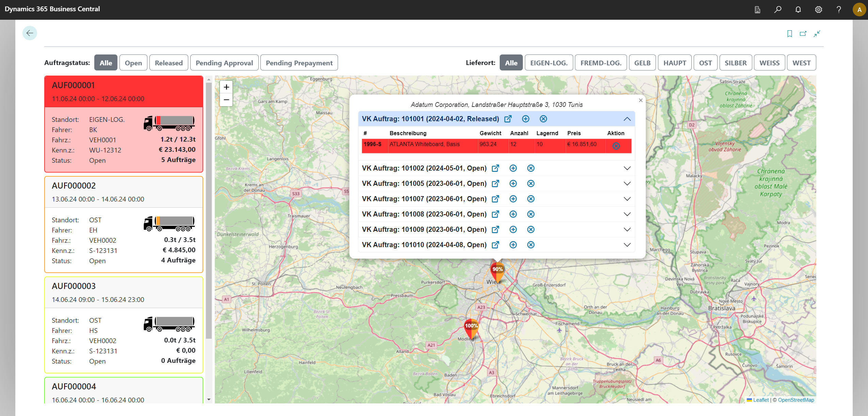Collapse the VK Auftrag 101001 section
868x416 pixels.
pyautogui.click(x=627, y=119)
